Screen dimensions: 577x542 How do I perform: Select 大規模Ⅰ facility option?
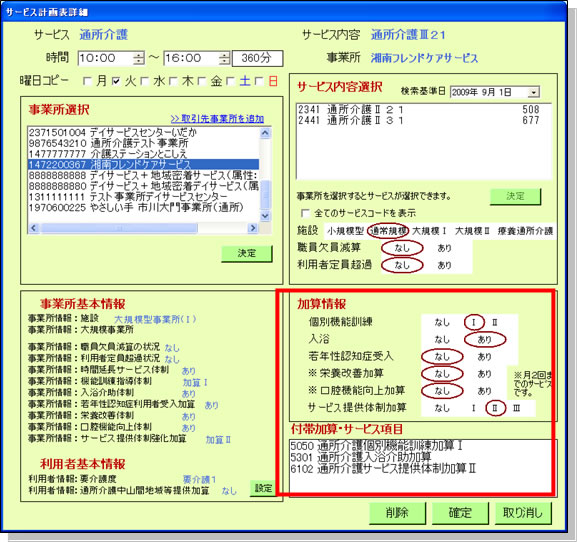pos(429,231)
